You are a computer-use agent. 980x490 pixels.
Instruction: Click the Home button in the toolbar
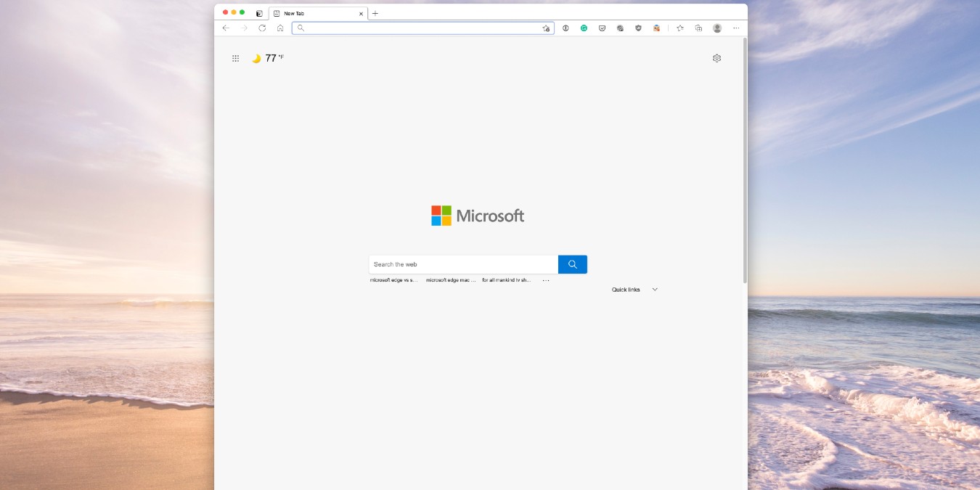pos(280,28)
